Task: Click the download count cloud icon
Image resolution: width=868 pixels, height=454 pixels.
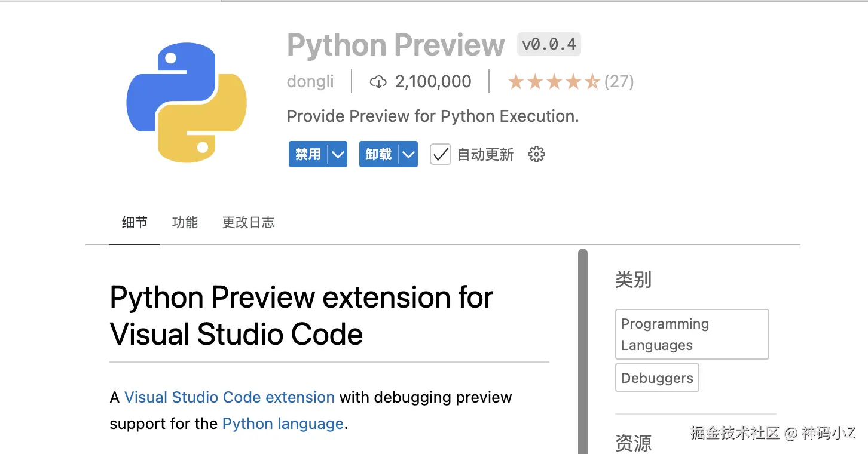Action: pyautogui.click(x=378, y=82)
